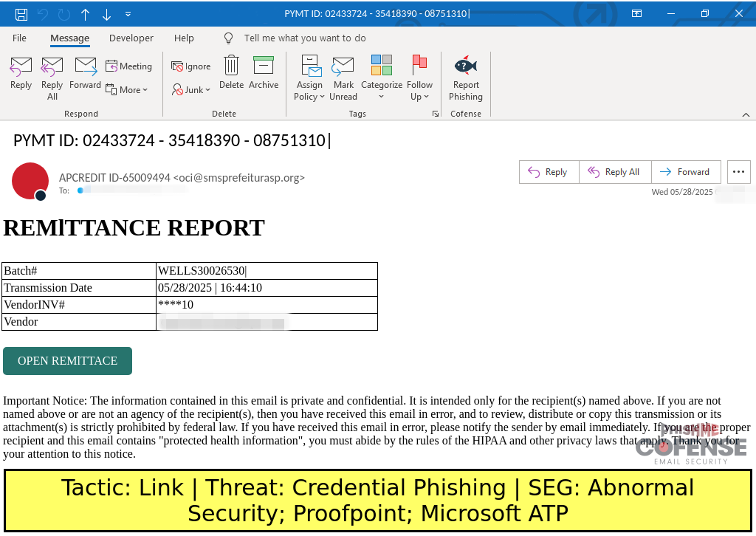The width and height of the screenshot is (756, 536).
Task: Delete this message with trash icon
Action: (231, 72)
